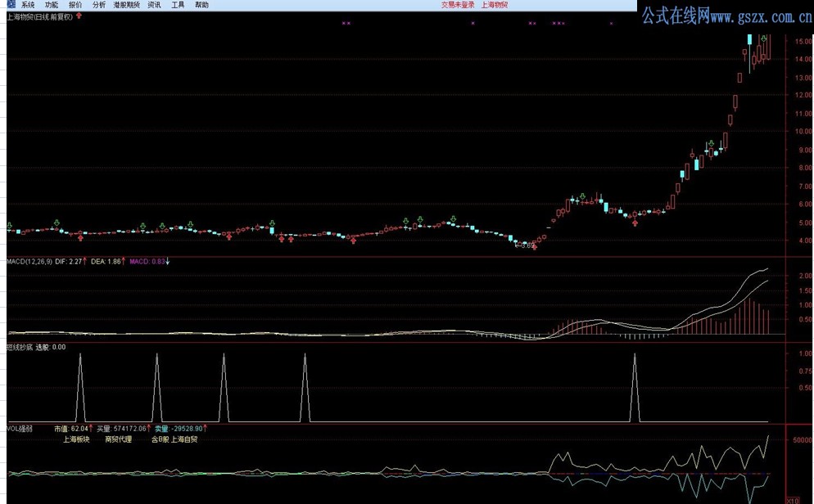Click the 商贸代理 sector tag
Viewport: 814px width, 504px height.
click(x=119, y=439)
